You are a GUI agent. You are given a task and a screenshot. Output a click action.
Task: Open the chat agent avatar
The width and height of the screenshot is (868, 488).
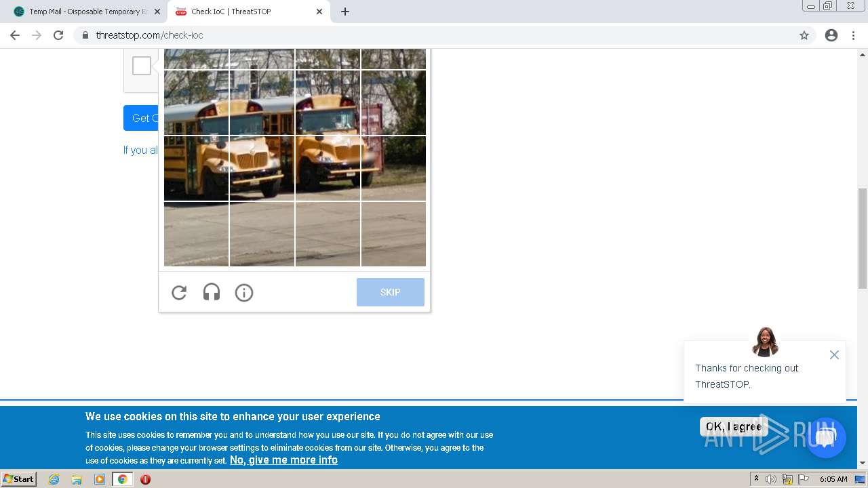[x=765, y=342]
